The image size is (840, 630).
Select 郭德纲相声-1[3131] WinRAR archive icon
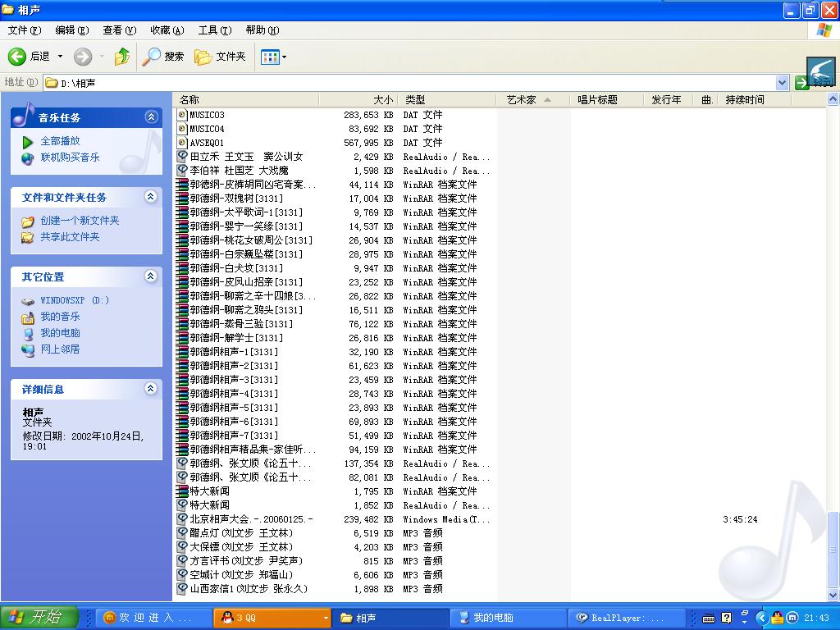(183, 352)
